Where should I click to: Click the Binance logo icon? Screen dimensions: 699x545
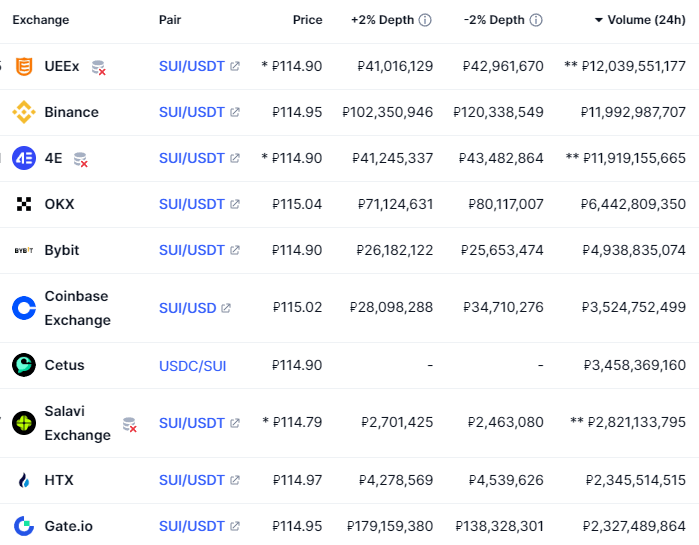click(x=23, y=112)
